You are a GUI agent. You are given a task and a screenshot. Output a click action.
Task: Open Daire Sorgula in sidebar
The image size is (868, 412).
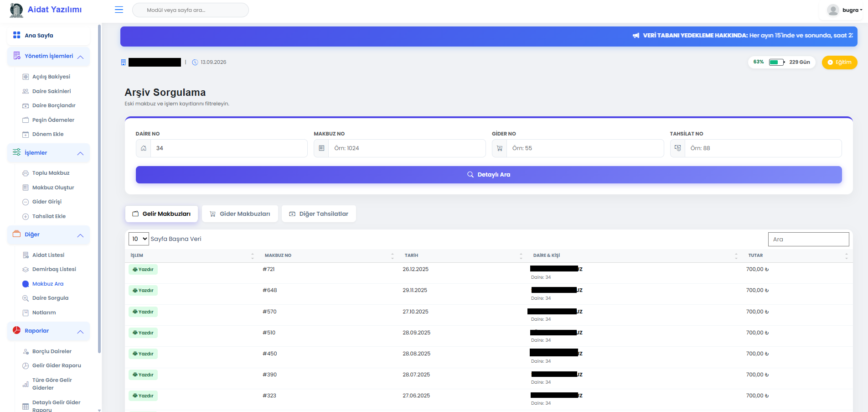click(x=50, y=298)
